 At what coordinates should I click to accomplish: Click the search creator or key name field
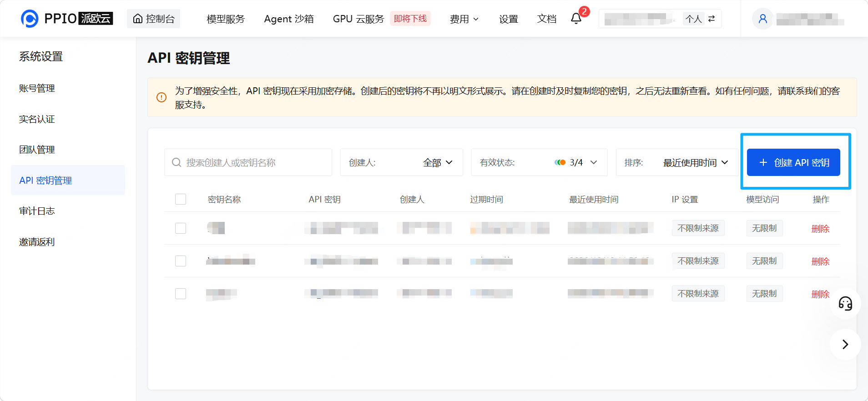248,162
